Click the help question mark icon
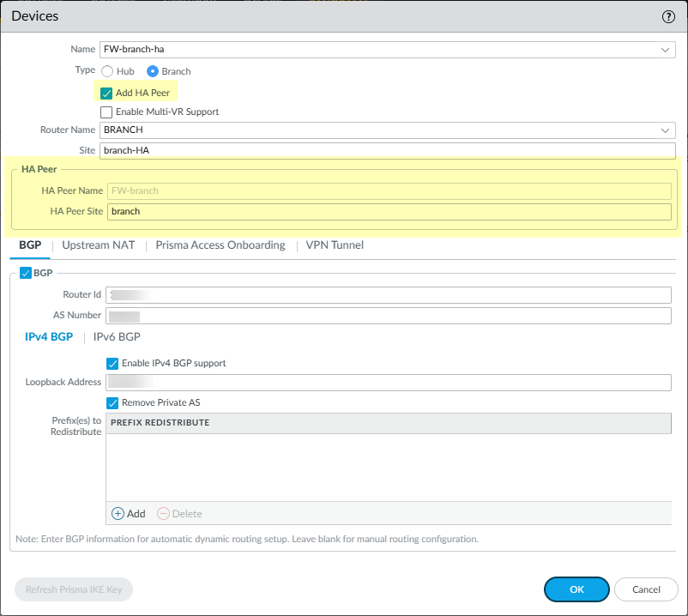The image size is (688, 616). [x=668, y=16]
